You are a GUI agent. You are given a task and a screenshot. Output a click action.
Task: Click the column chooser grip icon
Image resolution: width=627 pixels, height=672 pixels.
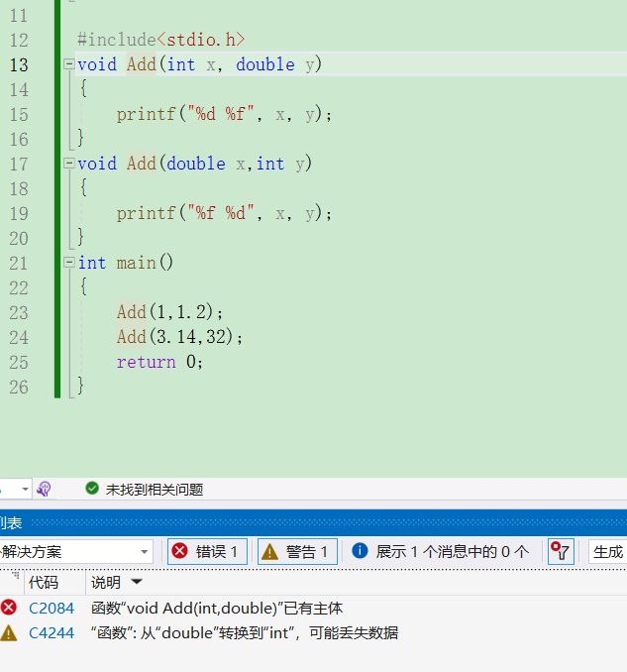tap(15, 575)
